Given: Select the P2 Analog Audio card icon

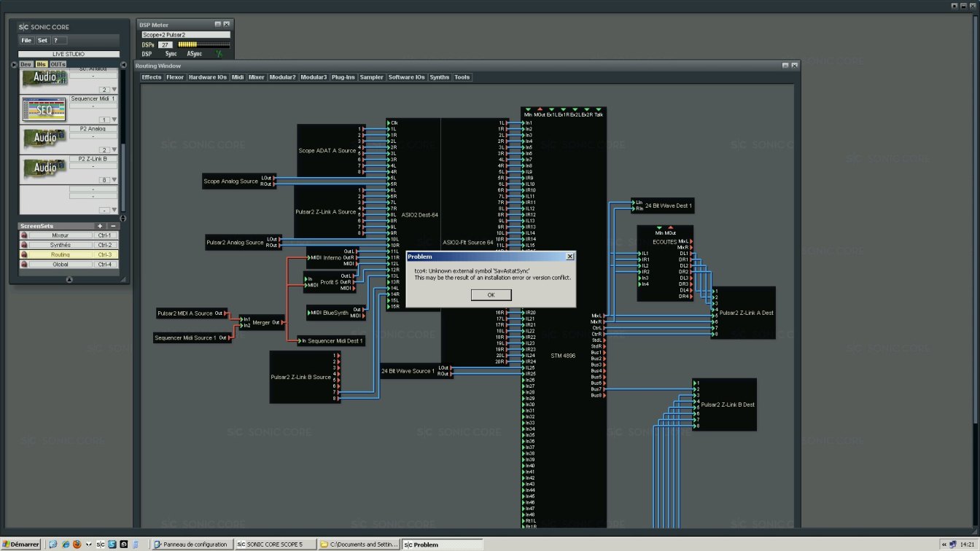Looking at the screenshot, I should coord(45,137).
